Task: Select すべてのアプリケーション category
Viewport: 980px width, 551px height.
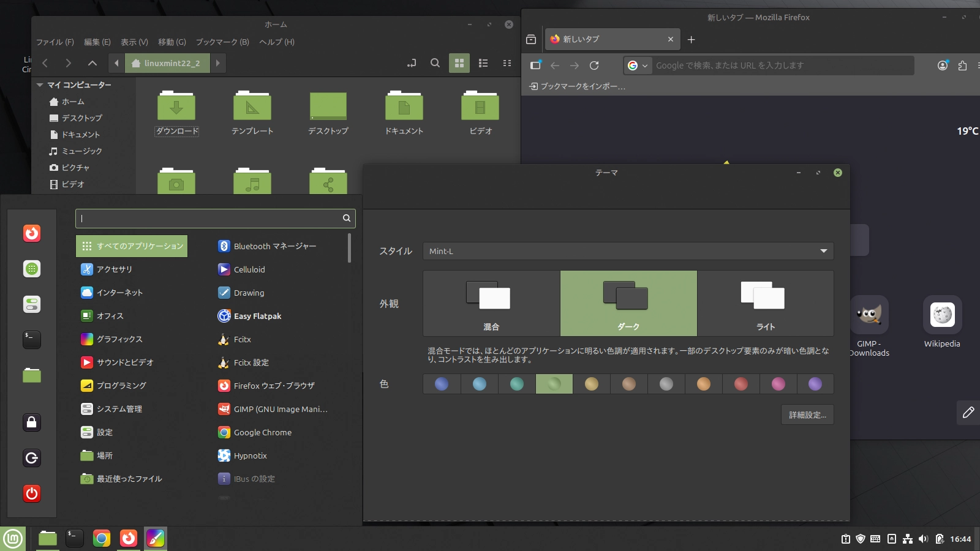Action: click(x=132, y=246)
